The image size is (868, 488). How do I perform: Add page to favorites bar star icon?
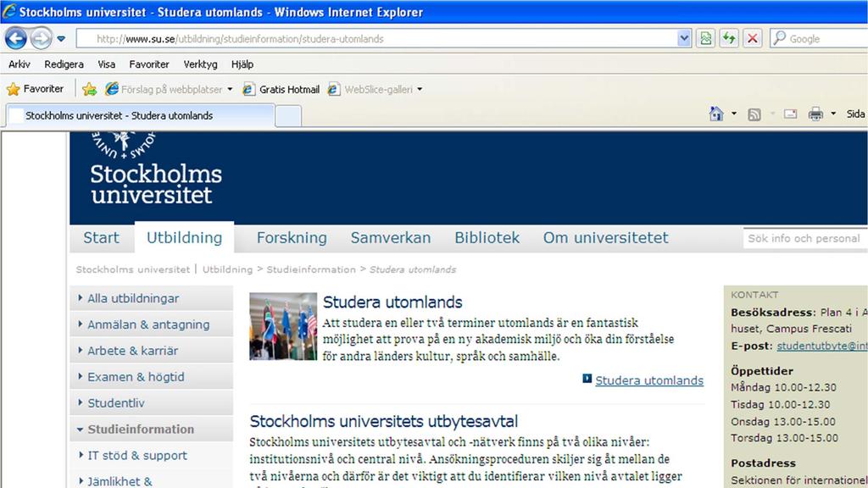(x=89, y=89)
